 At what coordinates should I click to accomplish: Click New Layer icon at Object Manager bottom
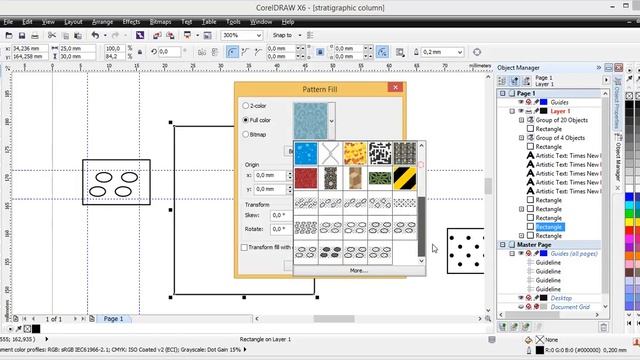click(502, 327)
